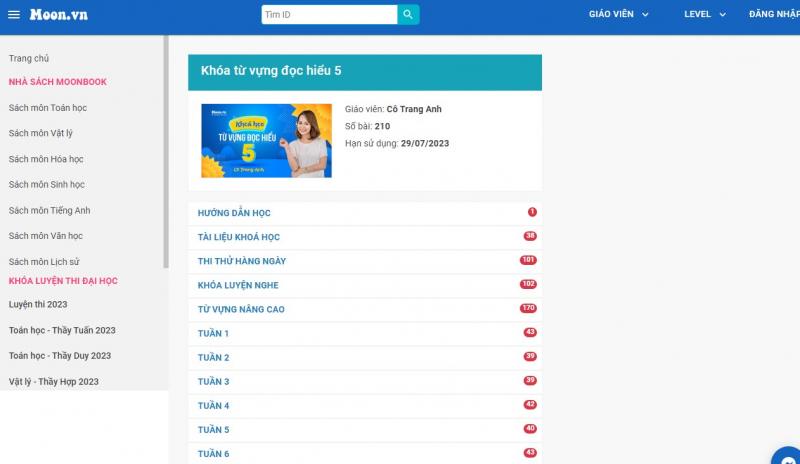Open Luyện thi 2023 in sidebar
This screenshot has width=800, height=464.
coord(38,304)
